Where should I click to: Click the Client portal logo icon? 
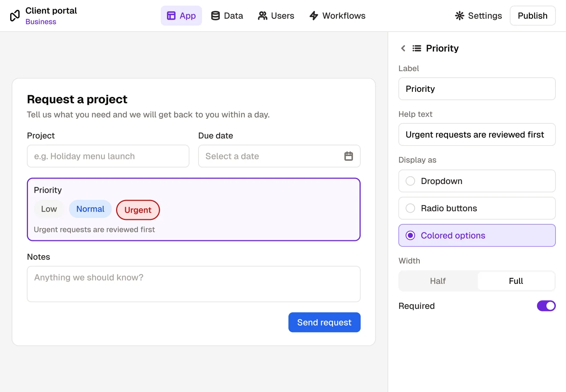[x=15, y=16]
